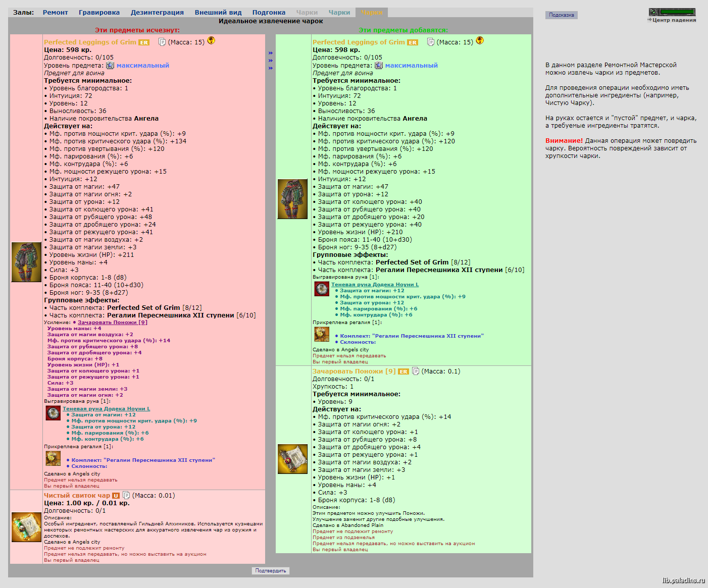Click the regalia icon in the pink panel
This screenshot has width=708, height=588.
[x=53, y=458]
